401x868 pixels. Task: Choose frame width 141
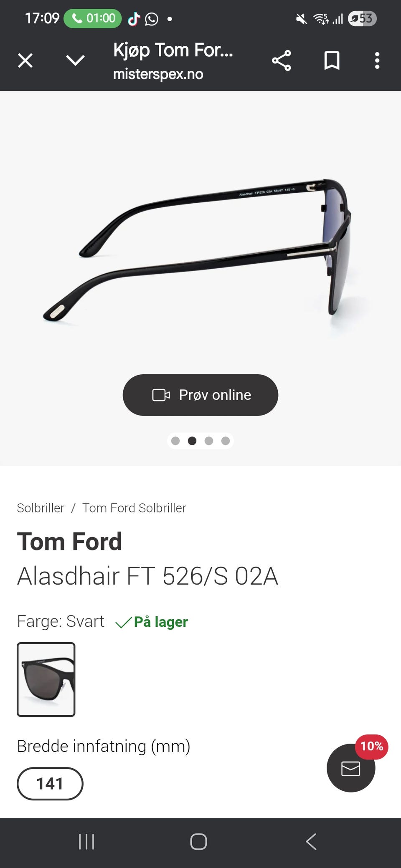pos(50,784)
